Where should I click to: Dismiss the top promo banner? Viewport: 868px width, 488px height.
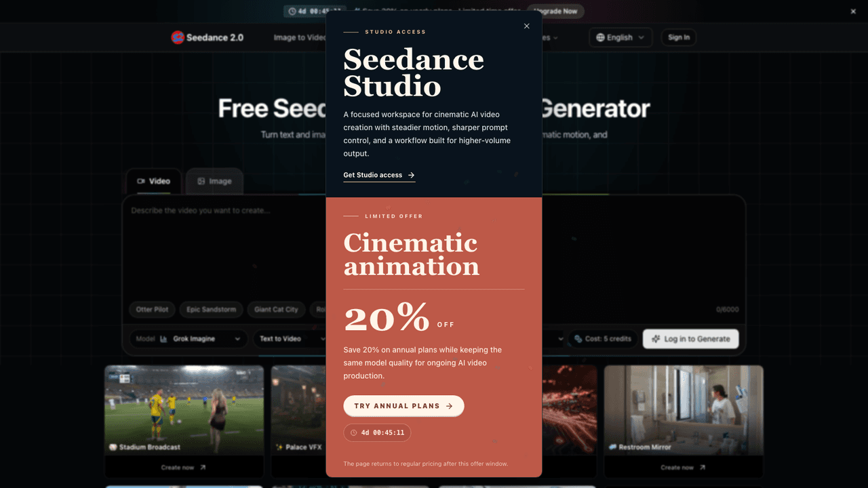(x=853, y=12)
